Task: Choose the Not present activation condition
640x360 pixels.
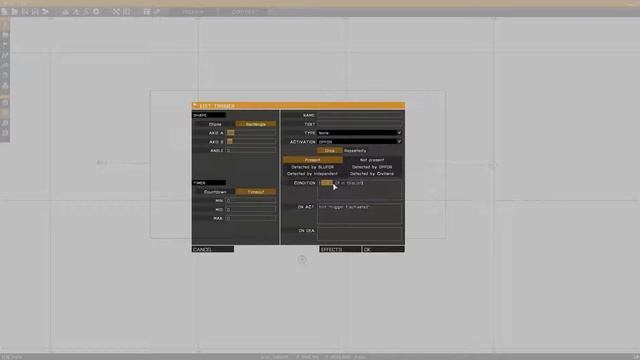Action: 372,160
